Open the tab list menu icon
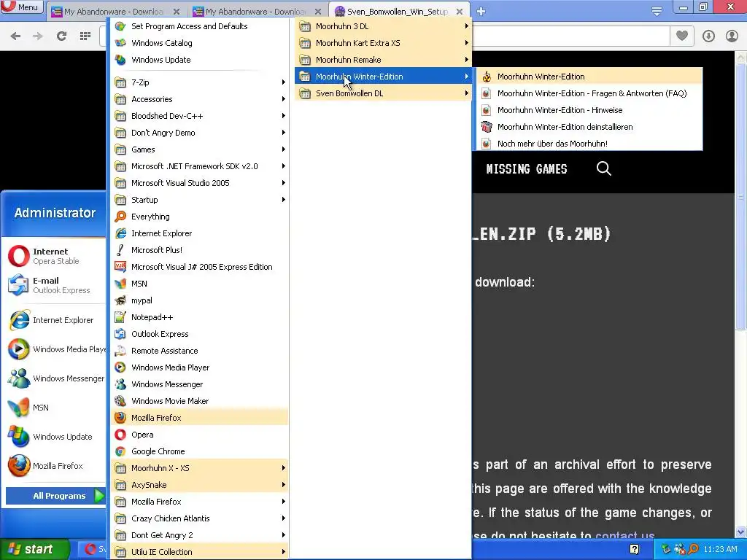This screenshot has height=560, width=747. pos(657,11)
